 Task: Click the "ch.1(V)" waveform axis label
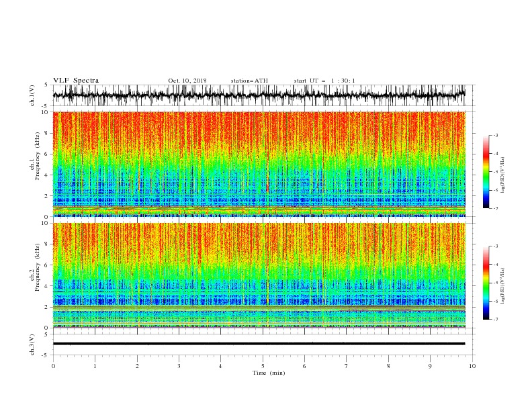(x=32, y=95)
